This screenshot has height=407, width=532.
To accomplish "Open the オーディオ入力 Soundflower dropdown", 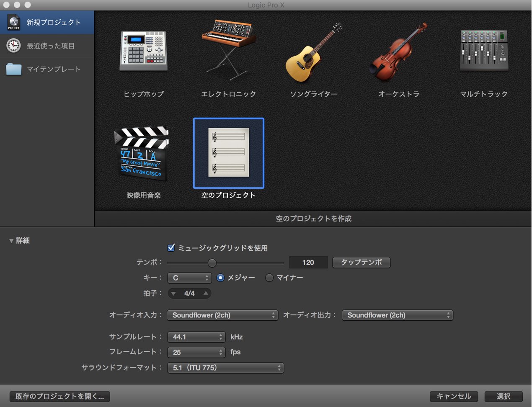I will pos(222,315).
